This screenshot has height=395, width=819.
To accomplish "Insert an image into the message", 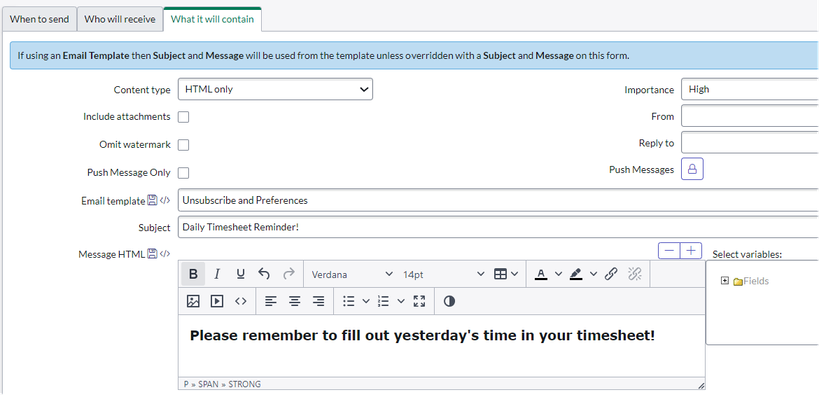I will [193, 301].
